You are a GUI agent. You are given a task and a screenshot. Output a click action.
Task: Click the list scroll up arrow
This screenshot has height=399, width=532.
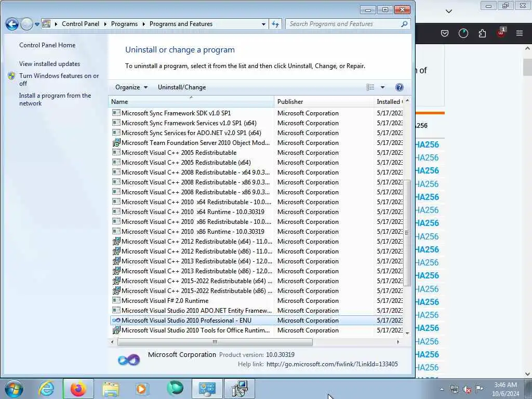407,101
